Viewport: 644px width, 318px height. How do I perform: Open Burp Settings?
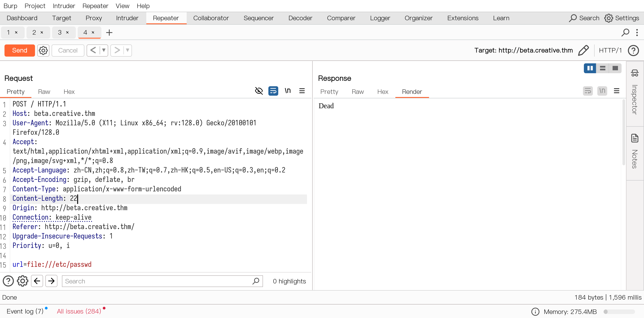coord(622,18)
